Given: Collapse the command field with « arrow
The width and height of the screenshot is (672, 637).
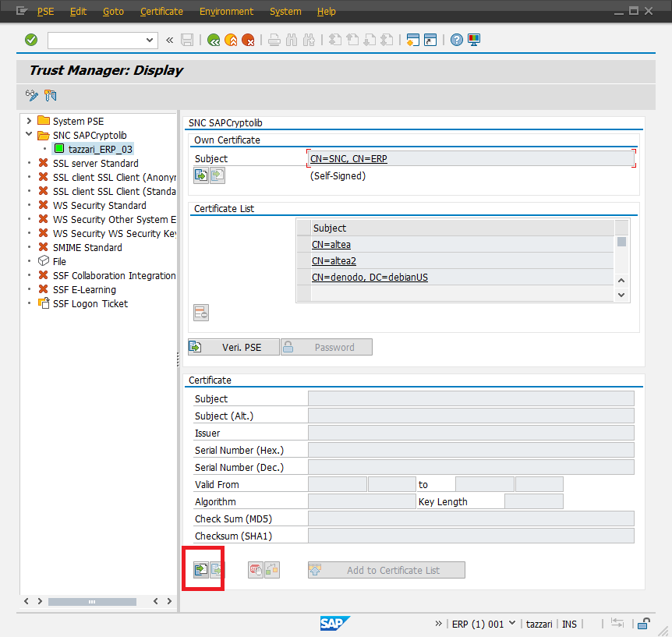Looking at the screenshot, I should [170, 41].
